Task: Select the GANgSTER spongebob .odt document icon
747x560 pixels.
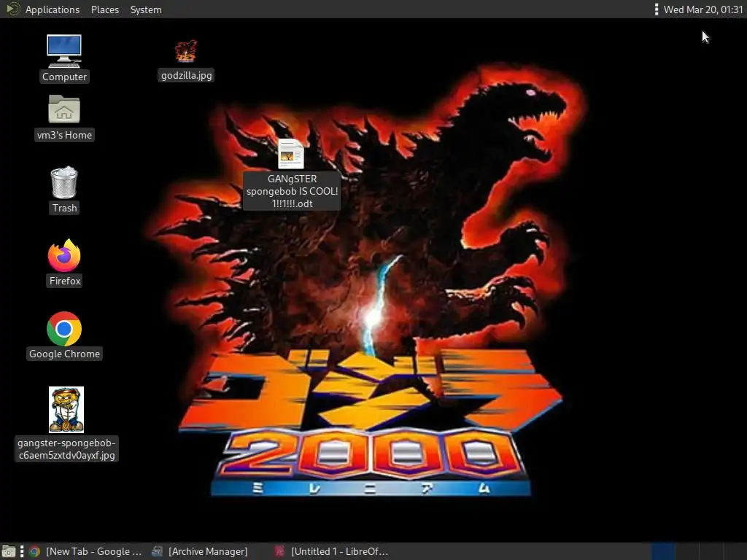Action: [291, 154]
